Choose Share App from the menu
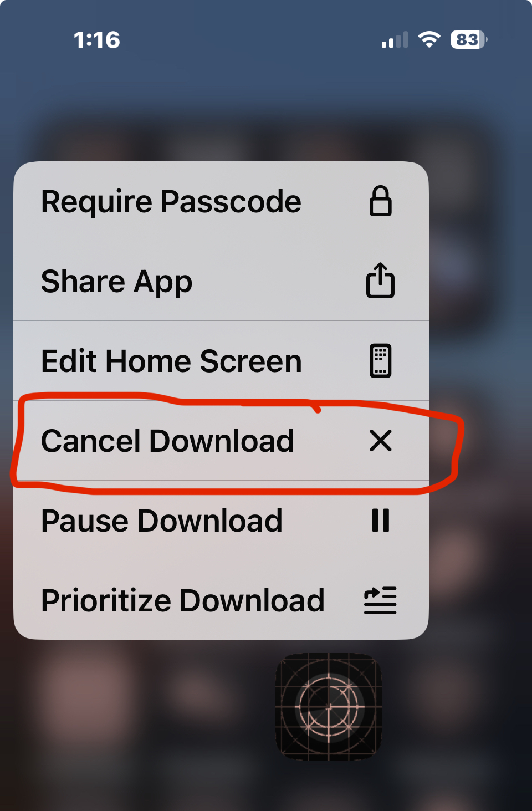Viewport: 532px width, 811px height. tap(221, 281)
